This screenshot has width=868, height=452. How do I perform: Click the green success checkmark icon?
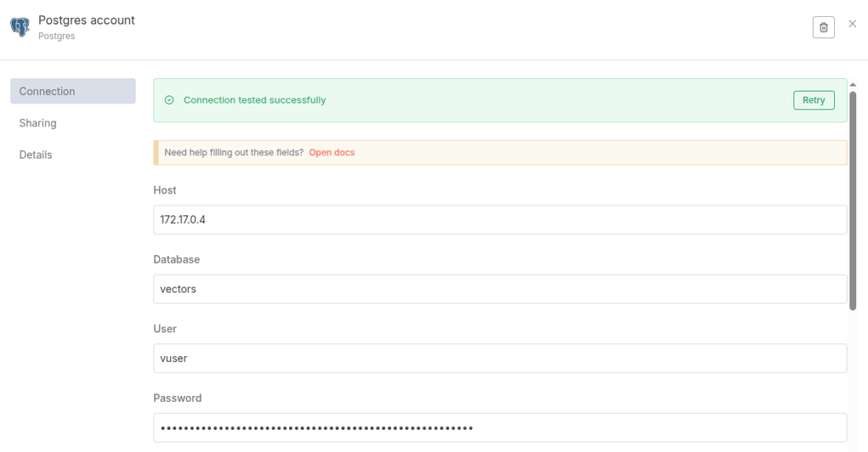pyautogui.click(x=169, y=100)
